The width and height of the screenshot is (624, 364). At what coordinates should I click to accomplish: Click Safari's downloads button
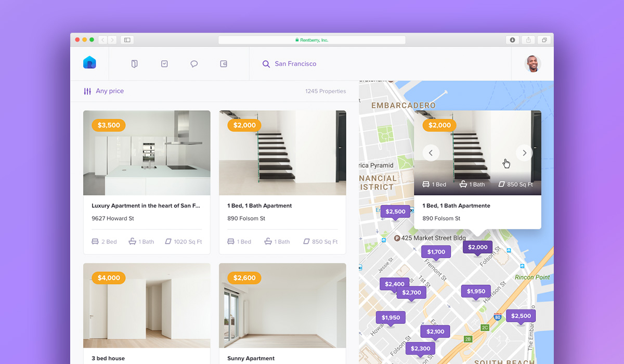512,40
